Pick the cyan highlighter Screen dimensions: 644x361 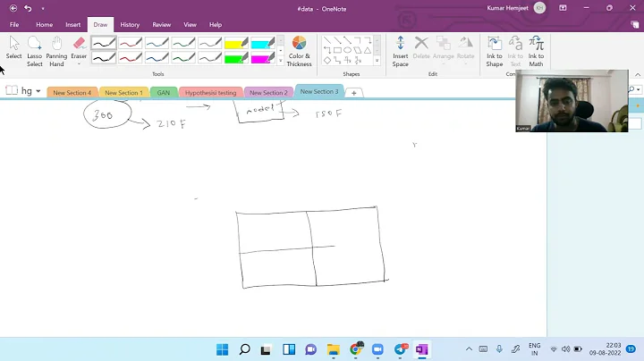tap(263, 43)
